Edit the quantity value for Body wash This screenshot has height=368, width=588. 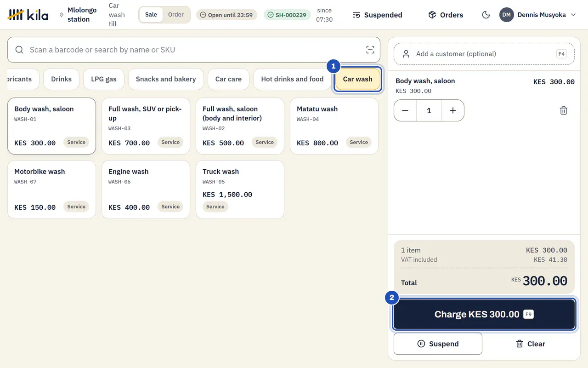point(429,110)
